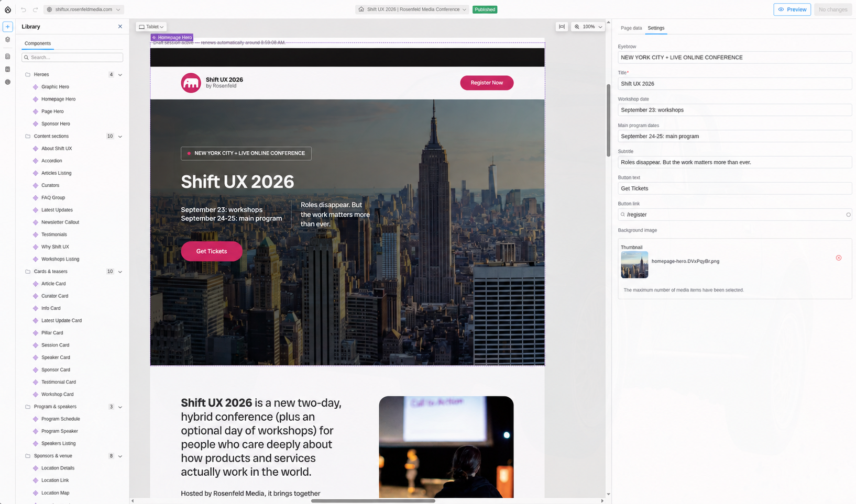Click the Cards & teasers folder icon
The height and width of the screenshot is (504, 856).
28,272
